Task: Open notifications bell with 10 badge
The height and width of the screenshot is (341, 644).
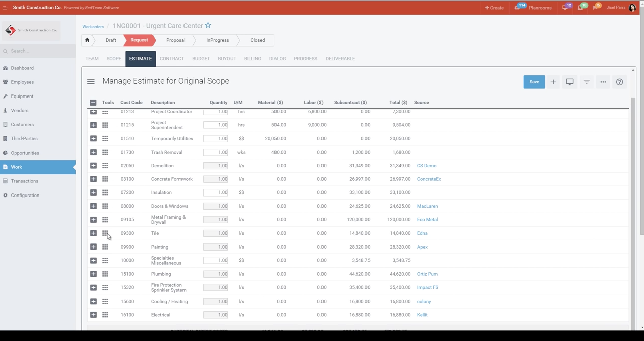Action: click(x=582, y=7)
